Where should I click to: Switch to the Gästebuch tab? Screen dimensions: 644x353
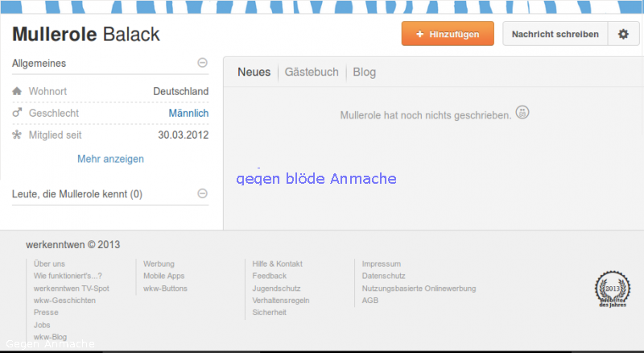(312, 73)
